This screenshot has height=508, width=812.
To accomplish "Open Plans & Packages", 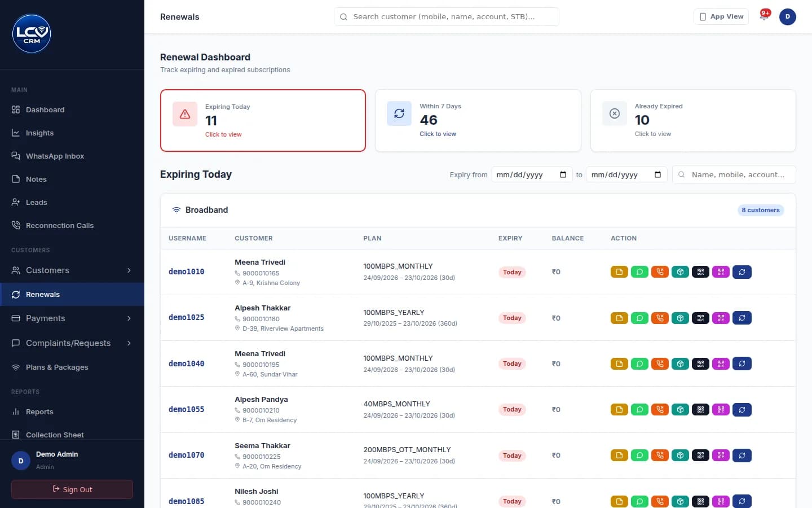I will click(x=72, y=367).
